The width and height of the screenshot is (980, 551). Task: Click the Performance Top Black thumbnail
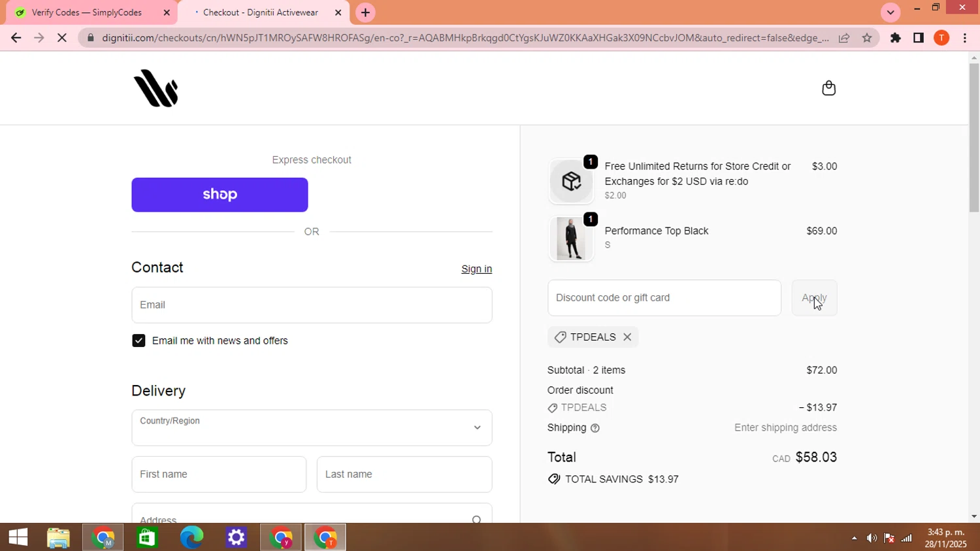pos(571,239)
